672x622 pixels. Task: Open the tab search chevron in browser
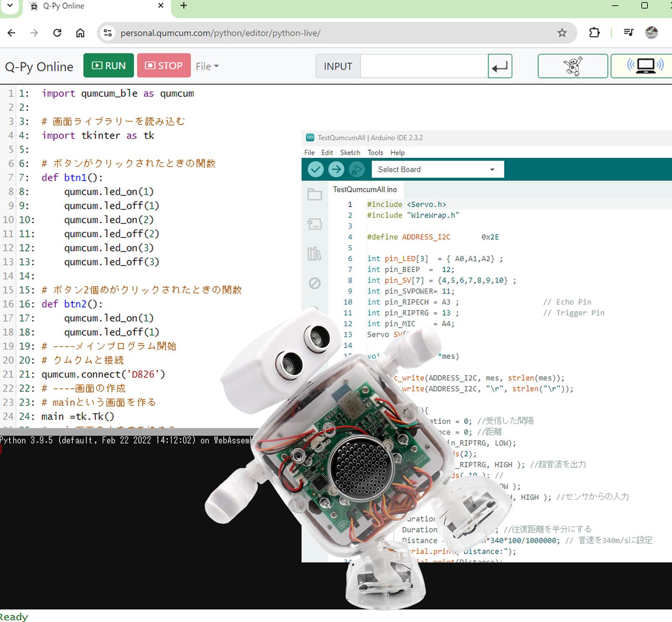point(10,6)
